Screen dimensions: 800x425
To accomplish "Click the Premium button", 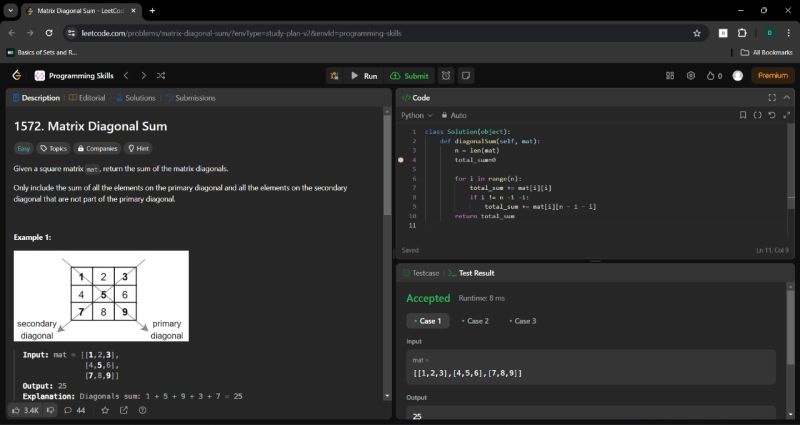I will (772, 76).
